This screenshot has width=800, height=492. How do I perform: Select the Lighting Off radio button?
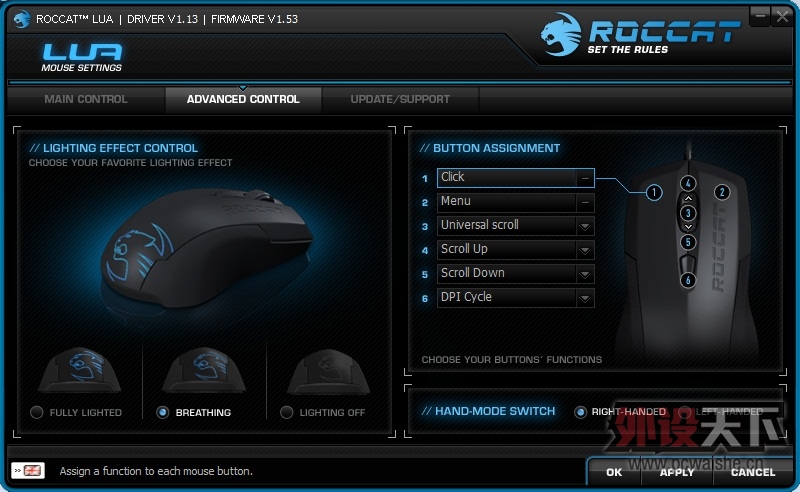[x=287, y=412]
